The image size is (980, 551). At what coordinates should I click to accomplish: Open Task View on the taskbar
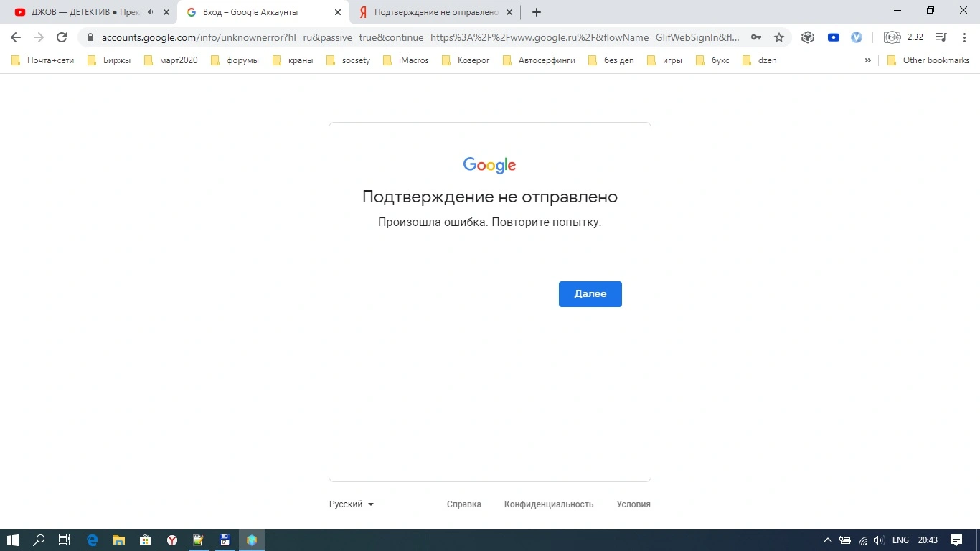tap(65, 540)
